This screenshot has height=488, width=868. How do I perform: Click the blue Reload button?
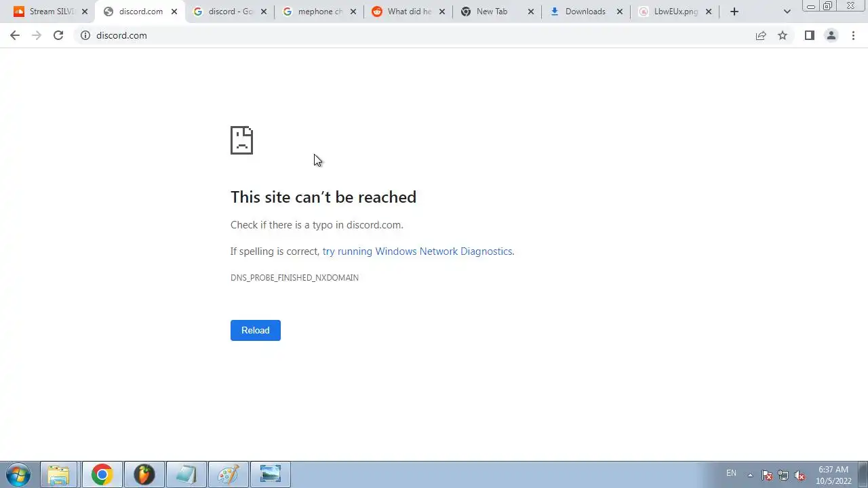click(256, 330)
